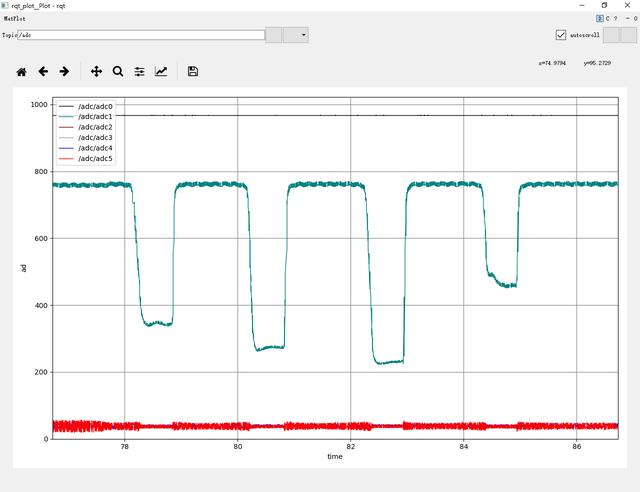Click the 84 tick label on time axis
This screenshot has height=492, width=640.
[463, 447]
